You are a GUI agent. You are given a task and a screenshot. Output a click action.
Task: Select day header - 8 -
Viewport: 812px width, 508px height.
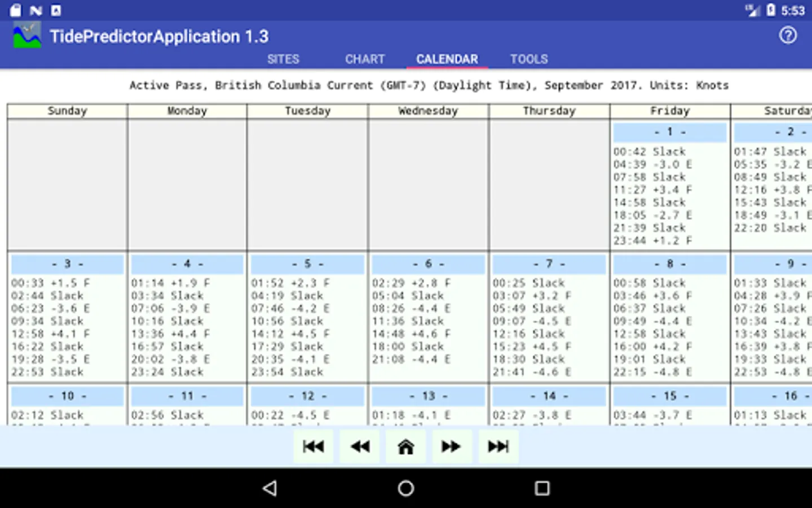670,264
